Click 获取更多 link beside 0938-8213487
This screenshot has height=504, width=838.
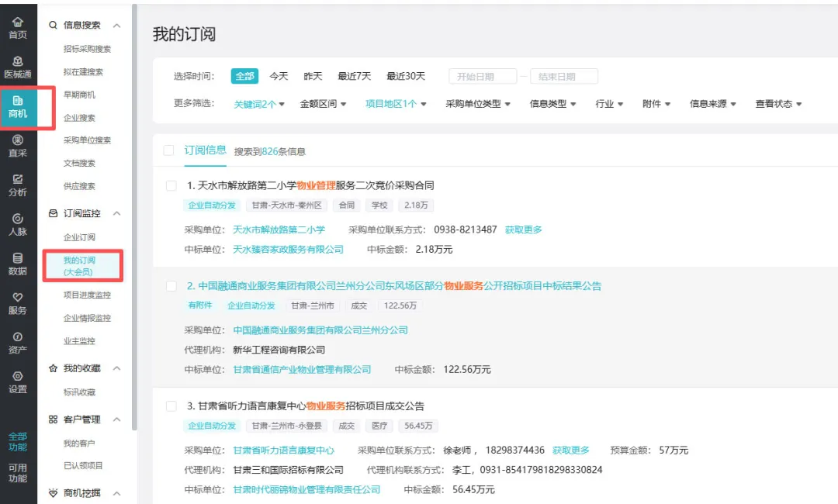click(524, 230)
